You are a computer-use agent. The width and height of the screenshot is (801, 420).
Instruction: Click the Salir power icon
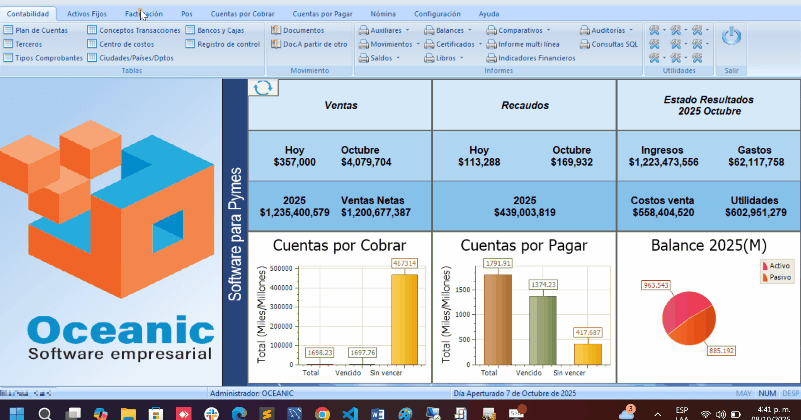tap(731, 37)
